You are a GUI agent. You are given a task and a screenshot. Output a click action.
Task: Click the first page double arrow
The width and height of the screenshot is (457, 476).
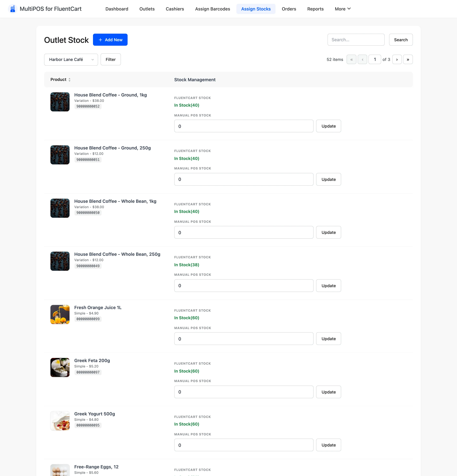click(x=351, y=60)
